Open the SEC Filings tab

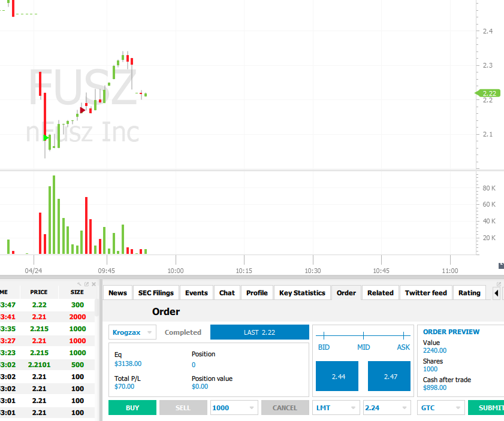pos(156,293)
